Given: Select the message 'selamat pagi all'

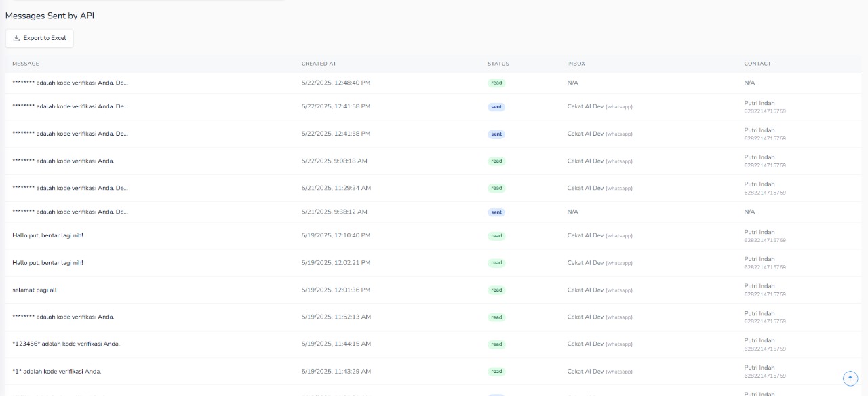Looking at the screenshot, I should tap(35, 290).
